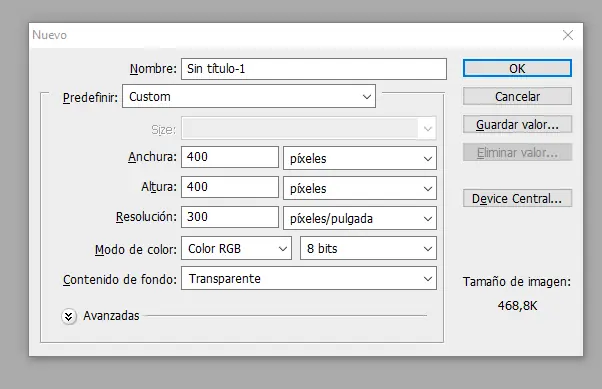Click the Resolución value field
This screenshot has height=389, width=602.
coord(230,217)
